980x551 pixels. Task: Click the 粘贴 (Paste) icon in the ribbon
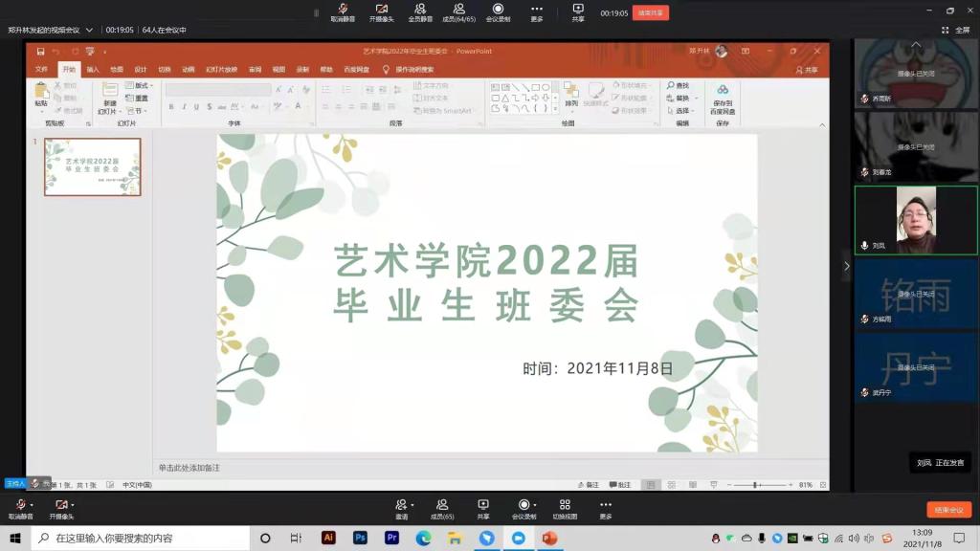[41, 94]
